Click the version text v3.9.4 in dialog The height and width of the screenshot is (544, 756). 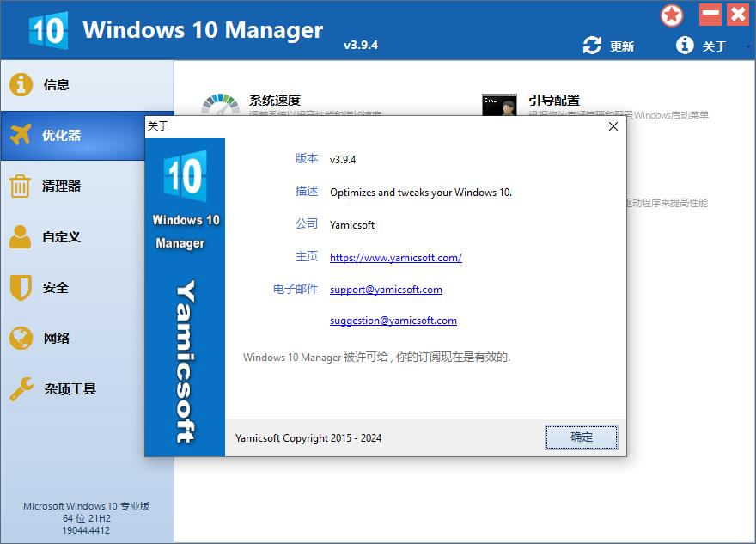pyautogui.click(x=343, y=160)
